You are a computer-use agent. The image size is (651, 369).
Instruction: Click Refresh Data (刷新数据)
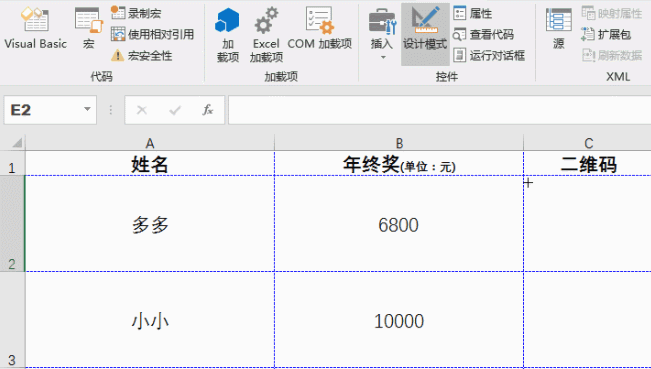pyautogui.click(x=612, y=55)
